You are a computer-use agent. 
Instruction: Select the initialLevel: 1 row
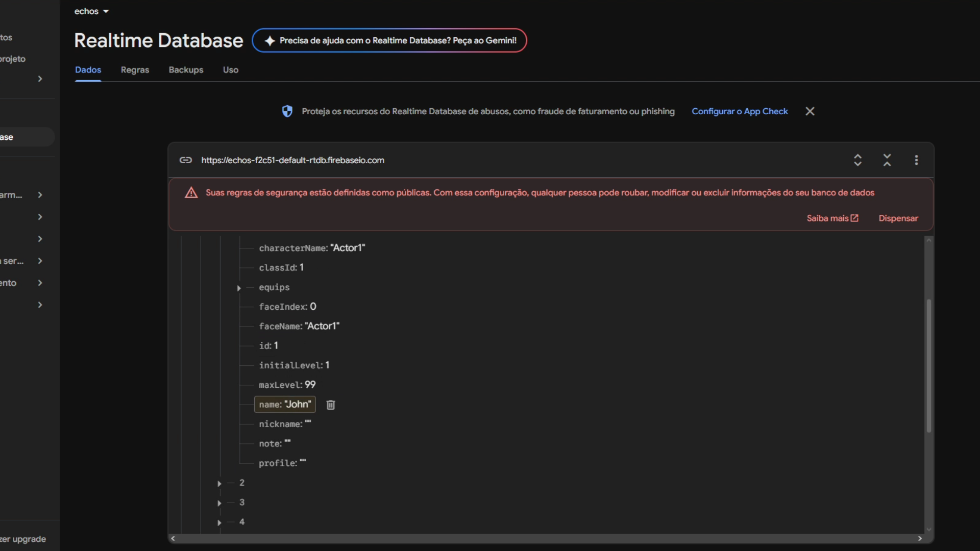click(294, 365)
